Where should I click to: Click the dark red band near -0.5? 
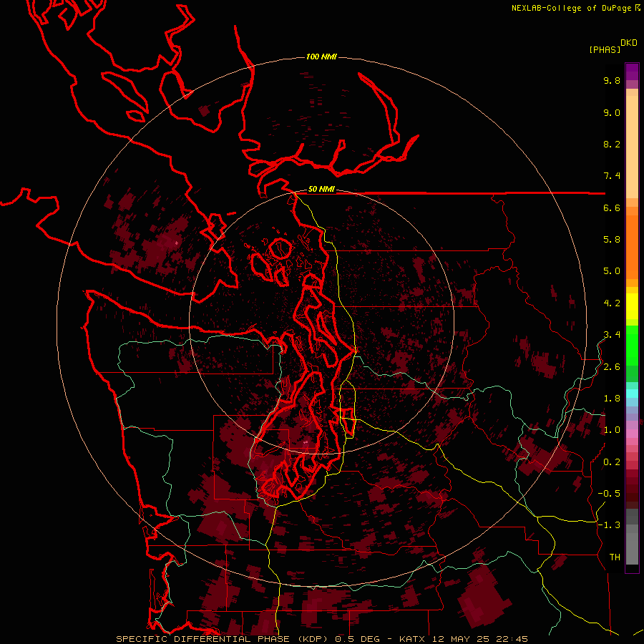tap(632, 493)
